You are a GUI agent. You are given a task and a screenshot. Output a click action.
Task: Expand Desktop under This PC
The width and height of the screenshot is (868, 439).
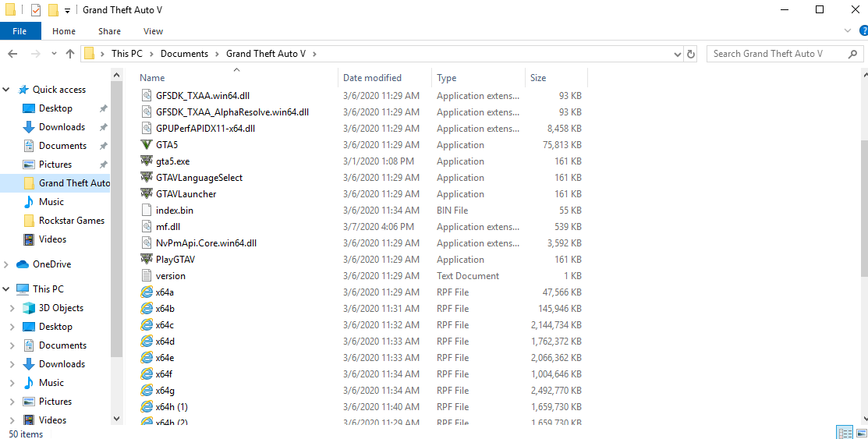12,327
